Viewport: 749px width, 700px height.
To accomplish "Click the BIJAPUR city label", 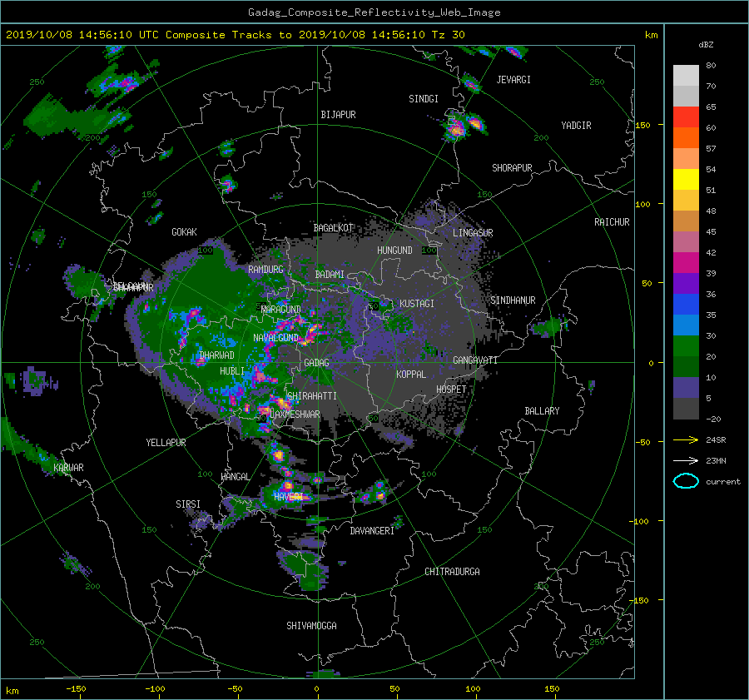I will click(338, 115).
